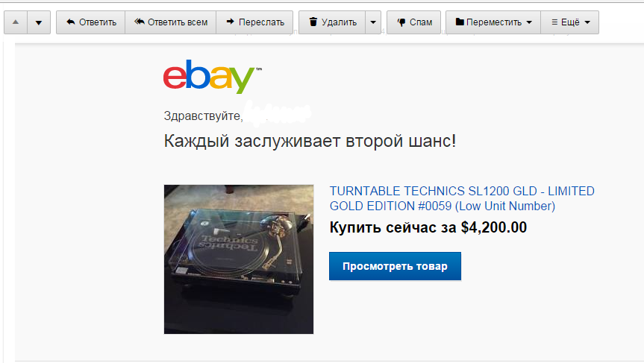The height and width of the screenshot is (363, 644).
Task: Click the forward arrow icon on Переслать
Action: coord(231,22)
